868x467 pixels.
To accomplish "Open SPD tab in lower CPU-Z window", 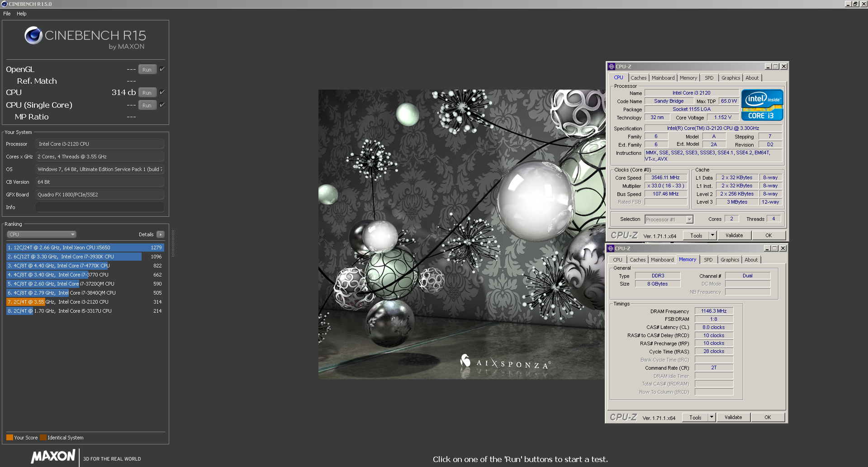I will tap(708, 260).
